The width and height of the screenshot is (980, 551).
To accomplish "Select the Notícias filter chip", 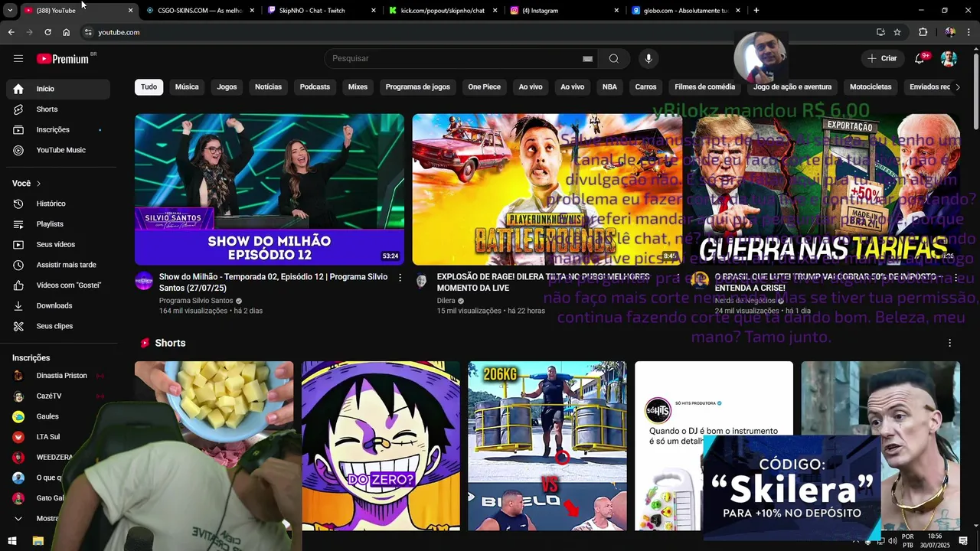I will click(x=268, y=87).
